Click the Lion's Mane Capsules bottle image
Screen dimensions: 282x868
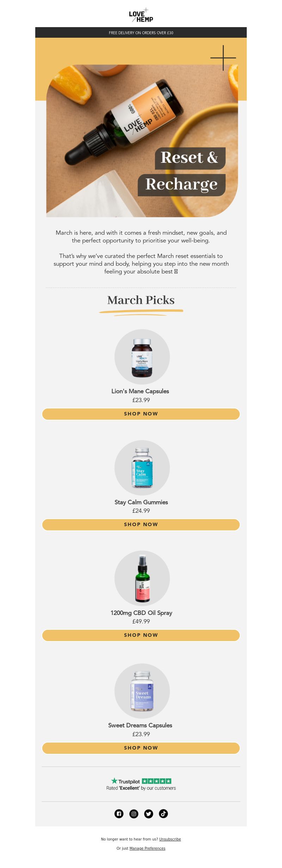coord(142,357)
